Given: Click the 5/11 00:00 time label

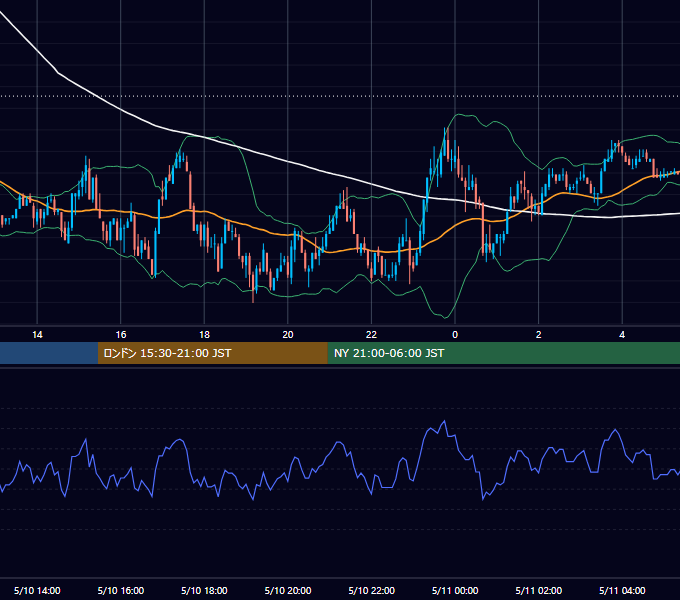Looking at the screenshot, I should pos(455,590).
